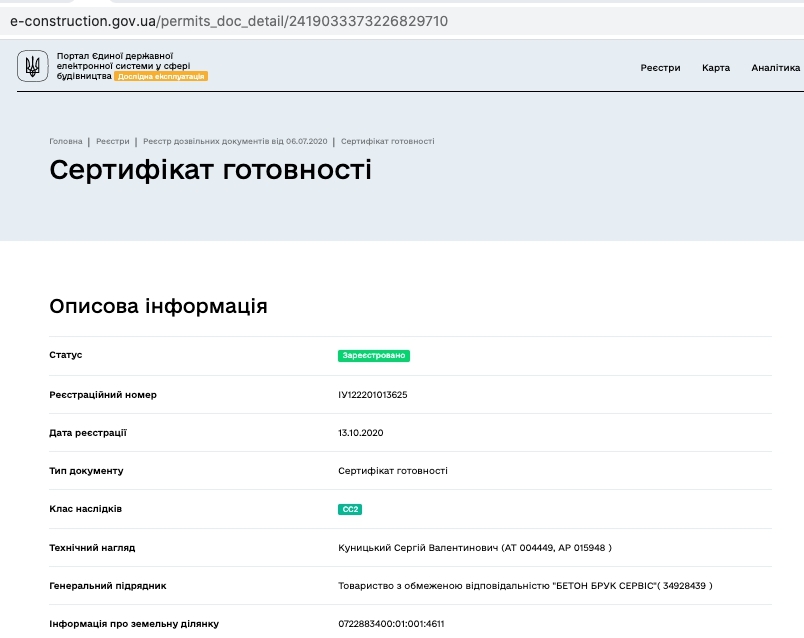Open the Карта menu item

pyautogui.click(x=716, y=68)
